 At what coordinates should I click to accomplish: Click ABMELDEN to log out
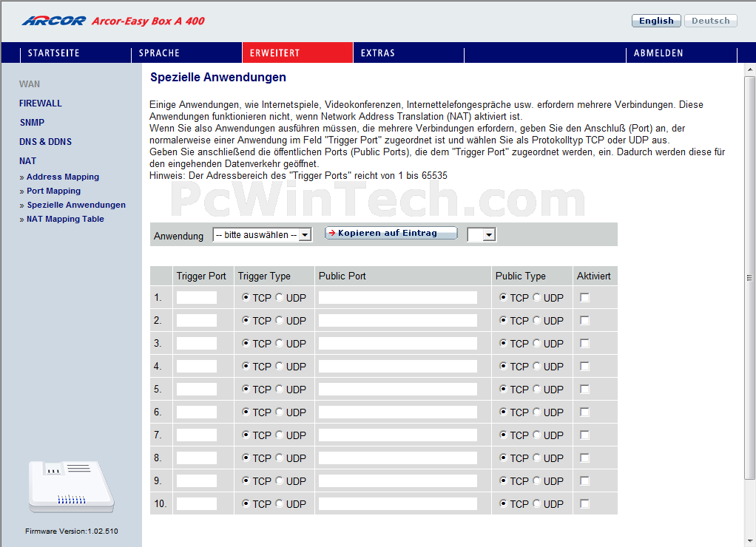click(658, 53)
